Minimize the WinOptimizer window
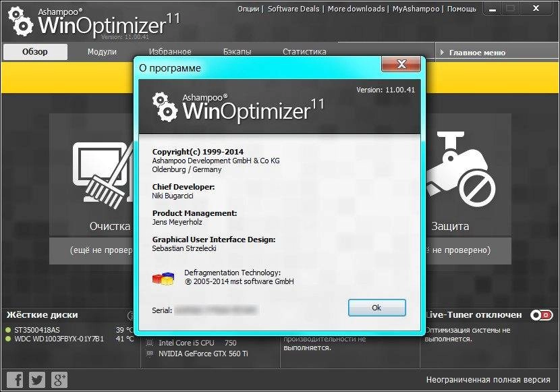The image size is (560, 392). click(x=493, y=9)
